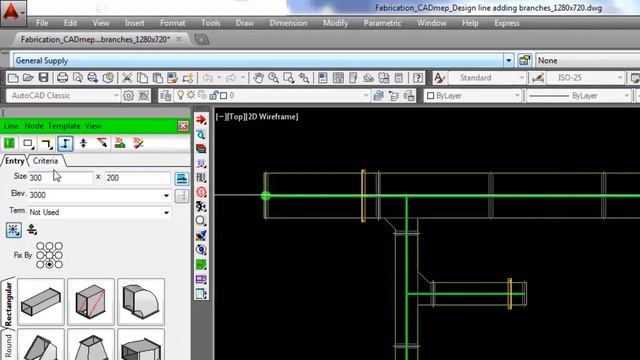This screenshot has width=640, height=360.
Task: Click the Size height field showing 200
Action: click(137, 178)
